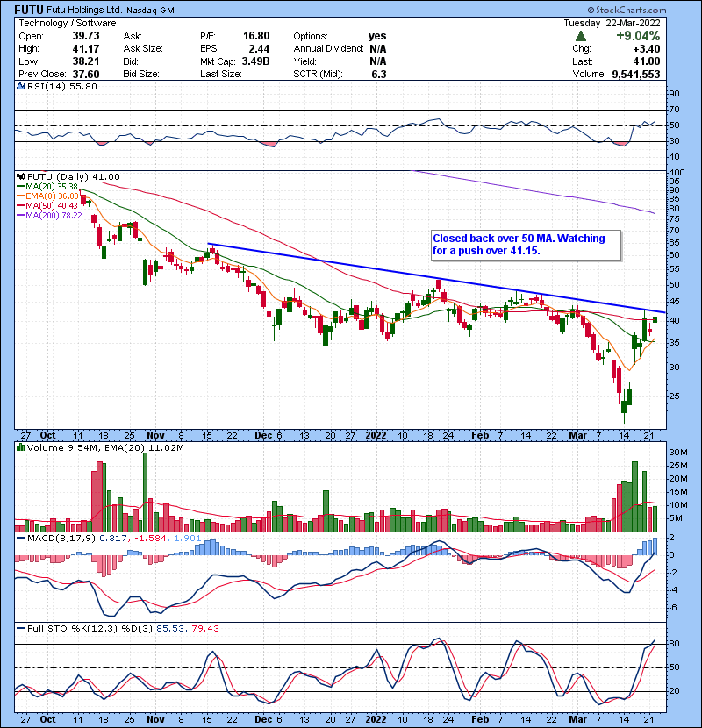Click the 2022 label on the price chart axis
The height and width of the screenshot is (728, 702).
pyautogui.click(x=378, y=434)
